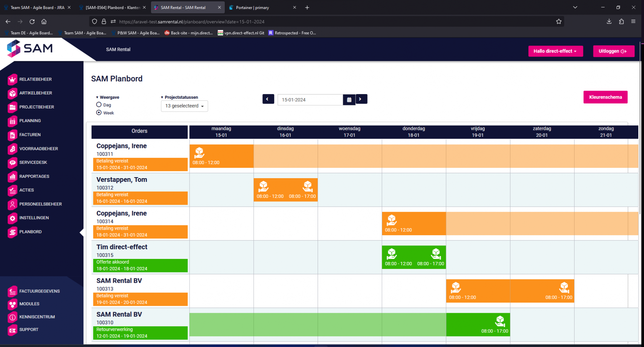Click 08:00 - 17:00 pickup icon for order 100313
The width and height of the screenshot is (644, 347).
(564, 287)
